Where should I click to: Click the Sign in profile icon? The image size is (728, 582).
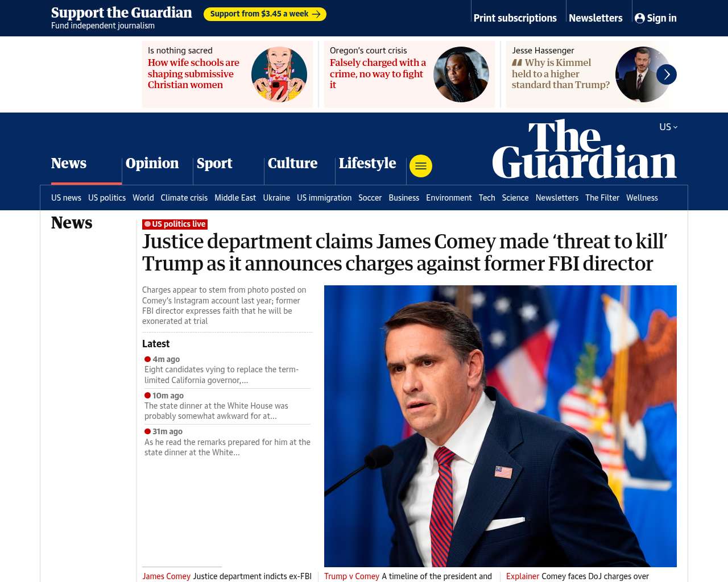pos(640,18)
